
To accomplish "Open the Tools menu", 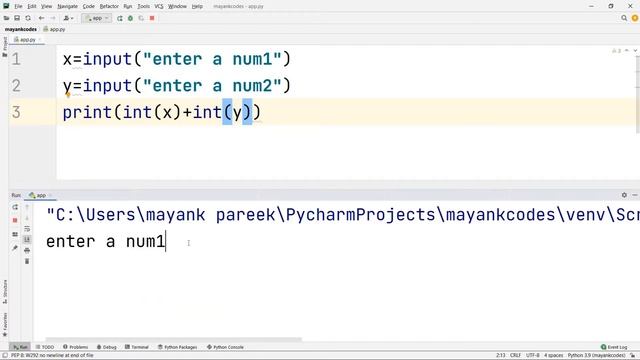I will click(x=143, y=6).
